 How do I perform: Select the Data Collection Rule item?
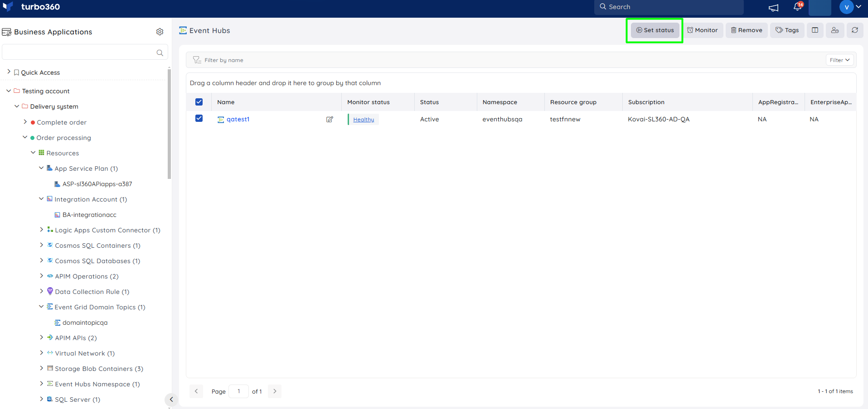92,292
